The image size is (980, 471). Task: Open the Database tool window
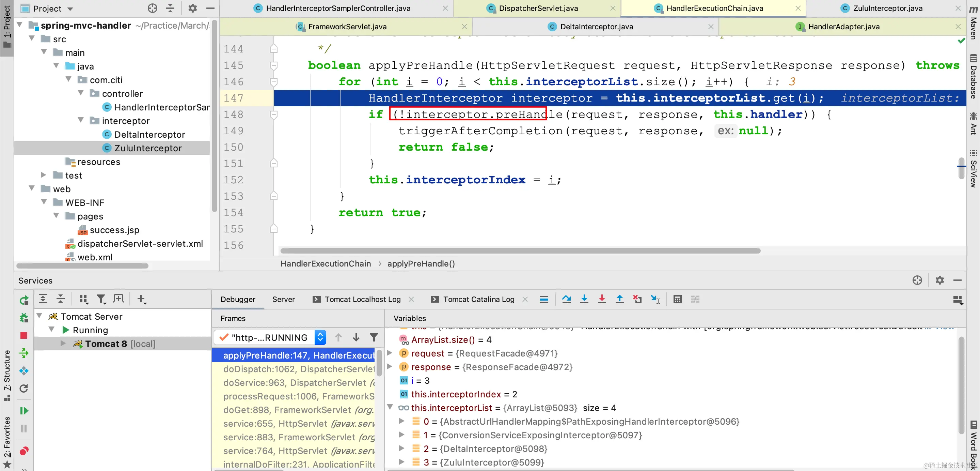point(974,77)
